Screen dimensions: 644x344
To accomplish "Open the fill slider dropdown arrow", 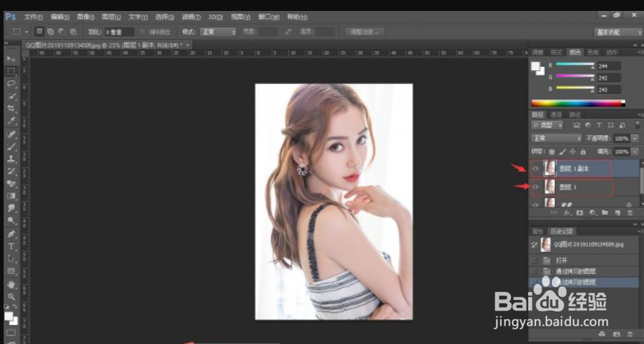I will [635, 152].
